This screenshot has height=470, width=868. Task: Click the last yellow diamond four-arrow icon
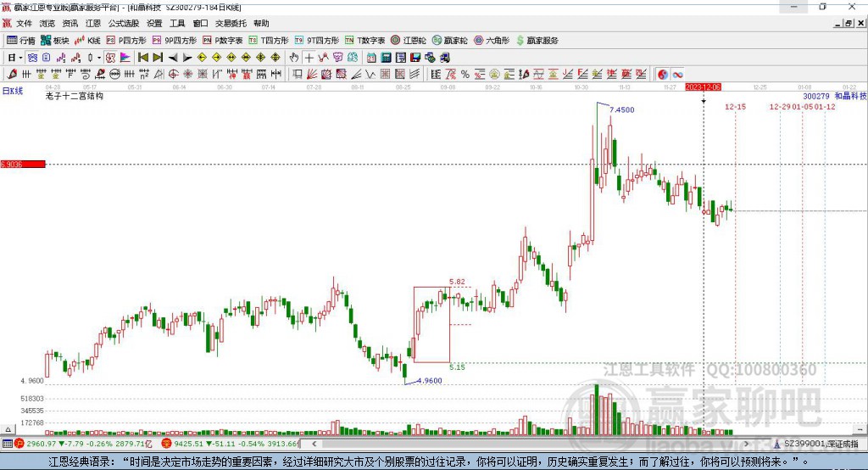(275, 58)
